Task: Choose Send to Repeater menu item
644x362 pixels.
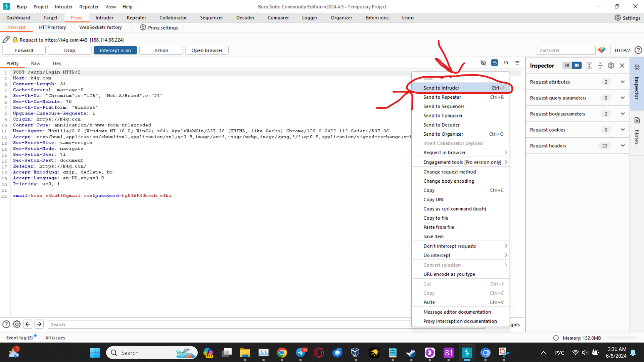Action: 461,97
